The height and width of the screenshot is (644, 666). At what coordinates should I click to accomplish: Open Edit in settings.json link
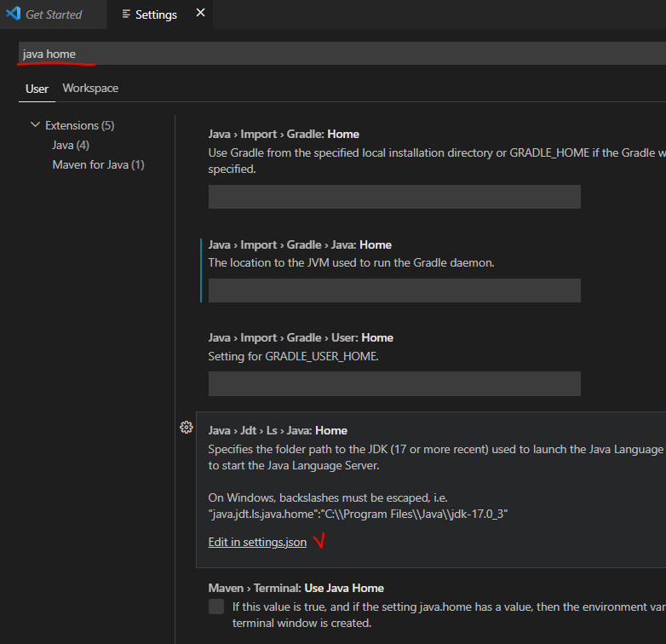tap(257, 542)
